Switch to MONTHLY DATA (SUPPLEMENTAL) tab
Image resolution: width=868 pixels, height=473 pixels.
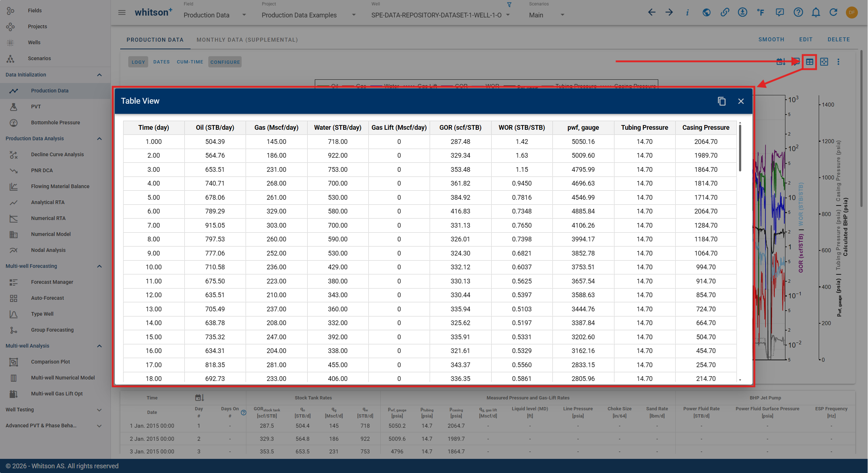tap(247, 40)
